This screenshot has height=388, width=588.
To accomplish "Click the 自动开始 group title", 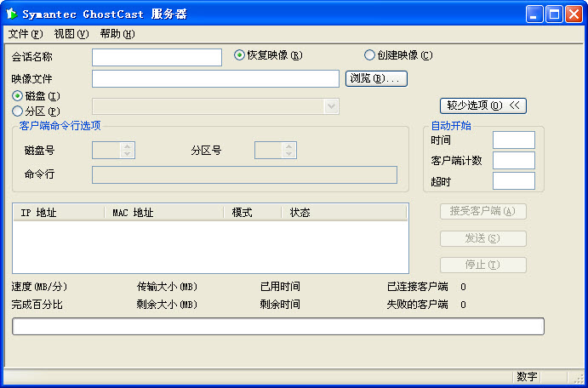I will point(451,126).
